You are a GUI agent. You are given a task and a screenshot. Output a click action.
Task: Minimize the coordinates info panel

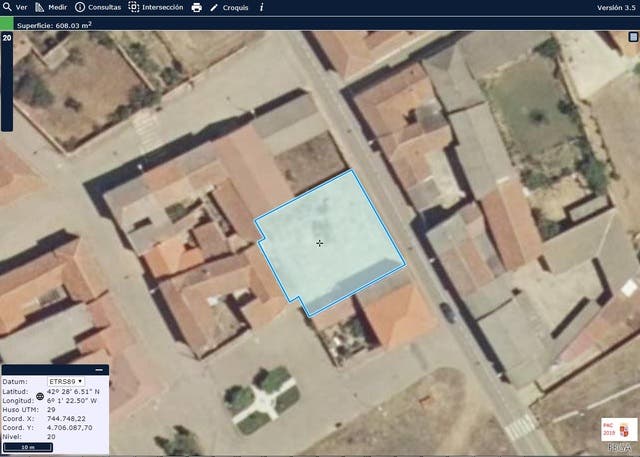pyautogui.click(x=99, y=370)
